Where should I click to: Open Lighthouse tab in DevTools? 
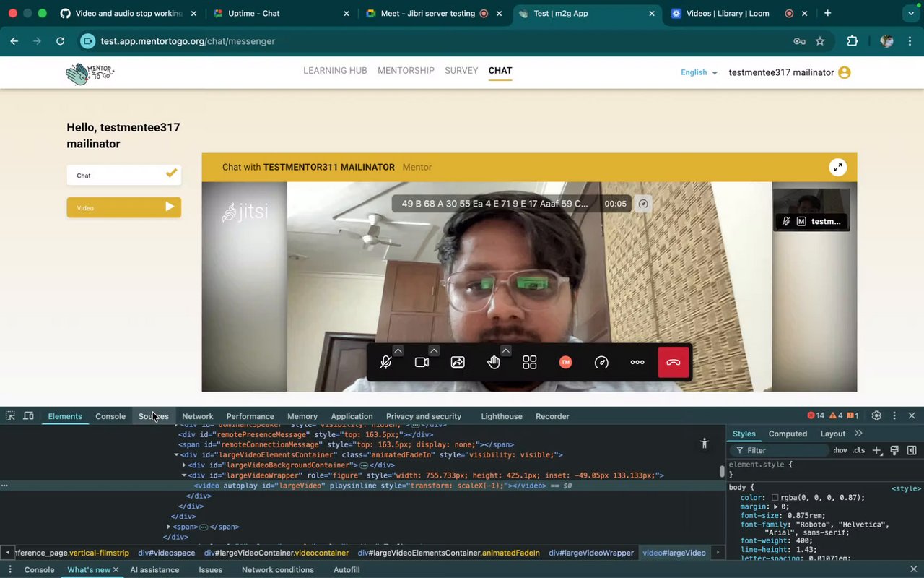pyautogui.click(x=502, y=416)
